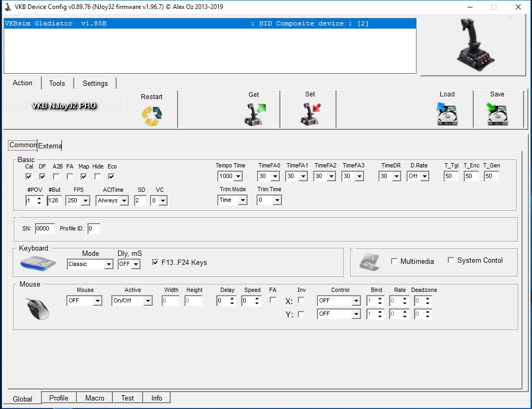
Task: Check the Y axis Inv checkbox
Action: coord(301,314)
